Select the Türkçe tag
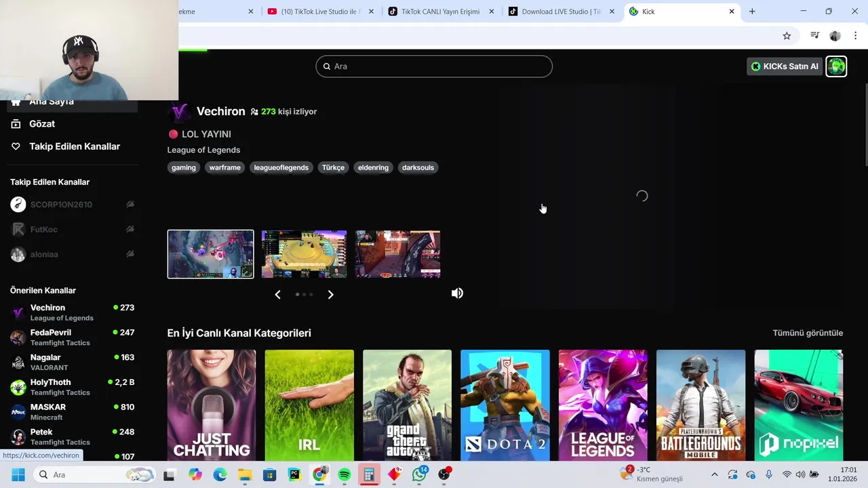 pyautogui.click(x=333, y=167)
